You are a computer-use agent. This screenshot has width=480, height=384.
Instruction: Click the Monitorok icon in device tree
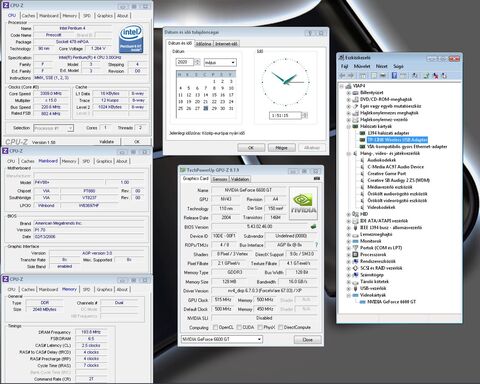(355, 241)
